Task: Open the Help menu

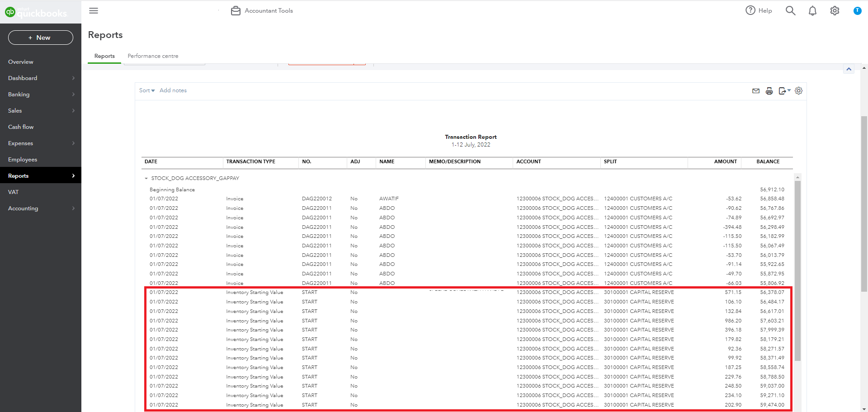Action: (759, 10)
